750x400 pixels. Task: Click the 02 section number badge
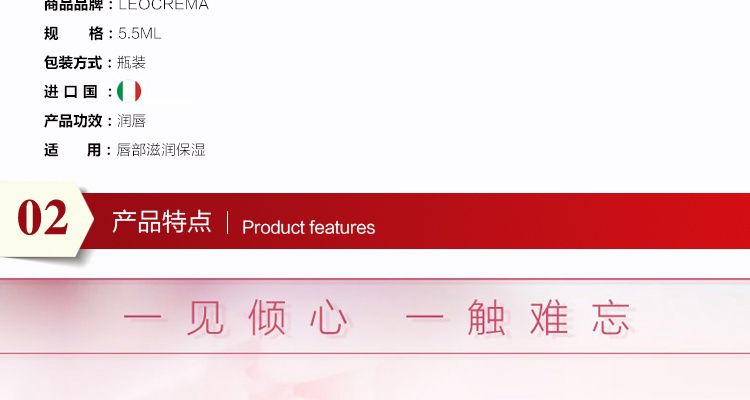pyautogui.click(x=43, y=218)
